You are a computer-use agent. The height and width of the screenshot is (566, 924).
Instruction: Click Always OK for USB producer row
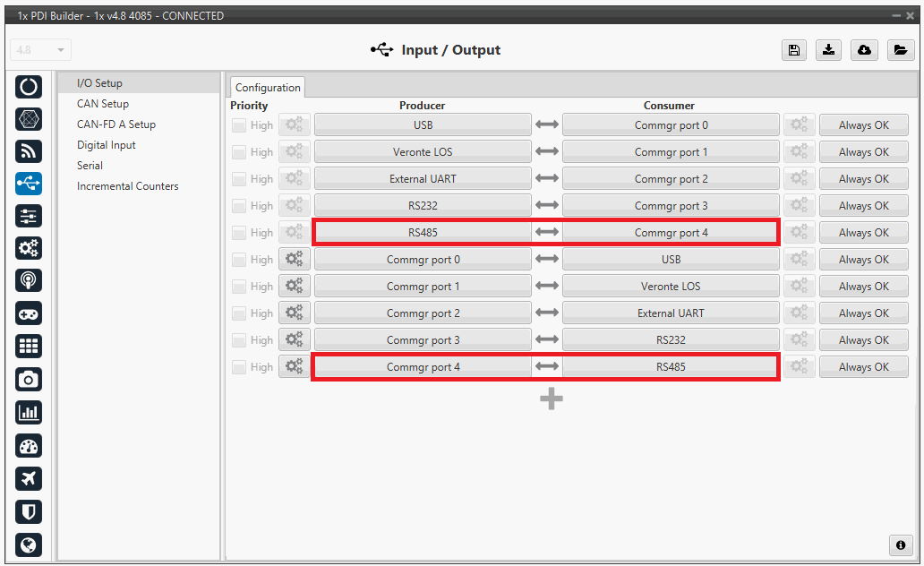tap(863, 125)
